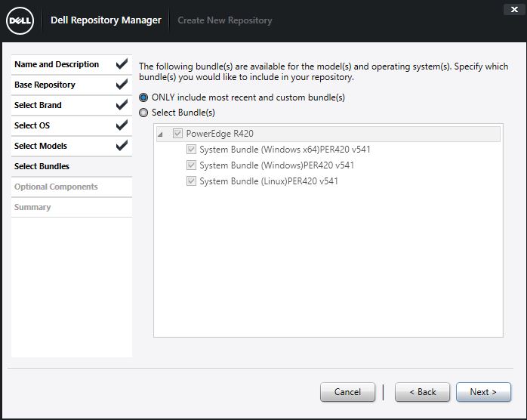This screenshot has height=420, width=527.
Task: Go back with the < Back button
Action: 423,392
